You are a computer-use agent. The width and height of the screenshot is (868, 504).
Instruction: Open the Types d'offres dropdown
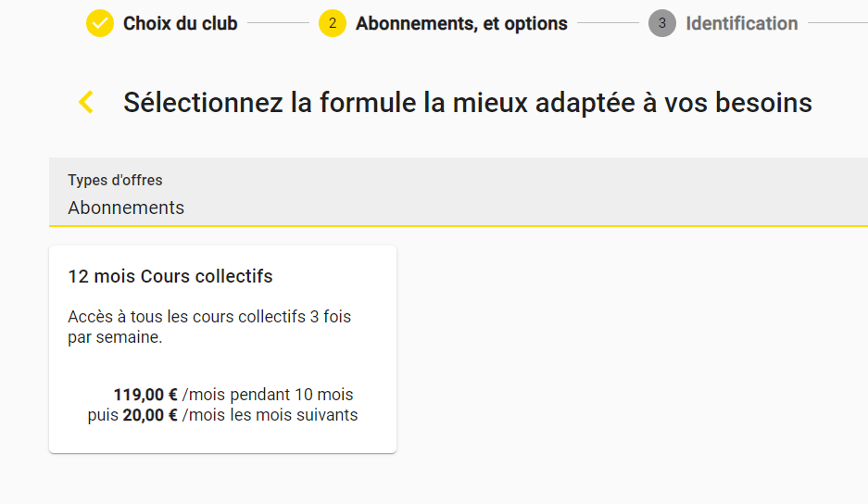point(459,192)
